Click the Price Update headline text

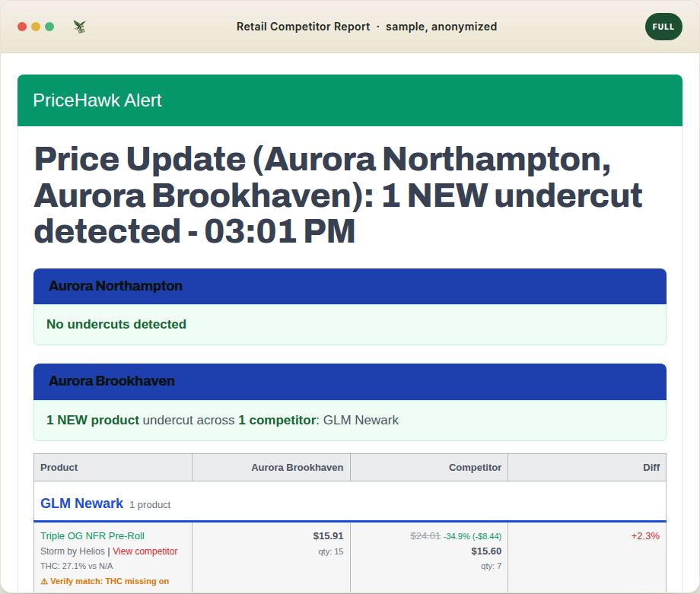(338, 195)
